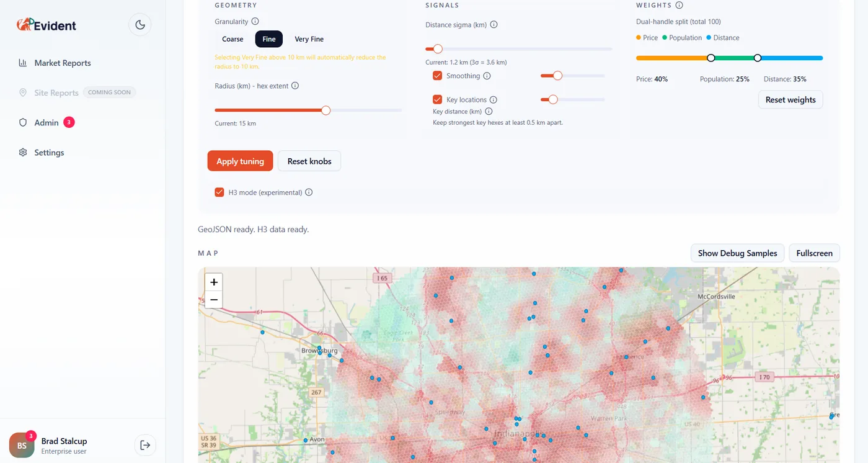
Task: Click the Enterprise user label
Action: coord(64,451)
